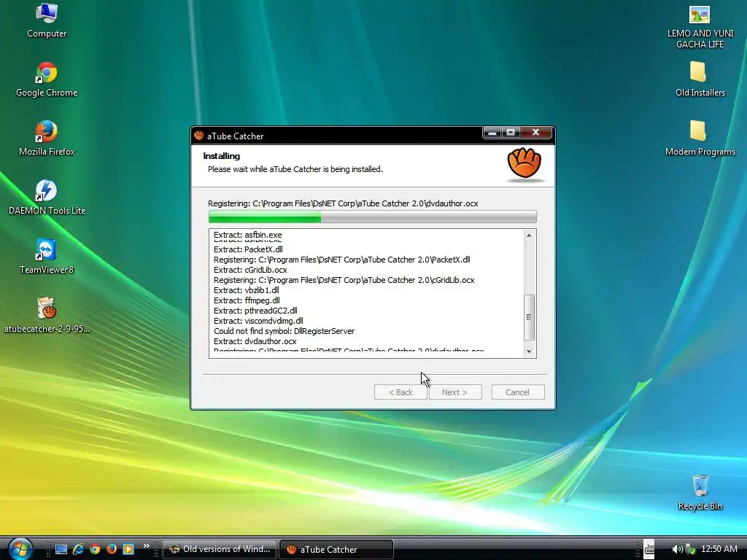
Task: Click log line 'Extract: dvdauthor.ocx'
Action: point(255,341)
